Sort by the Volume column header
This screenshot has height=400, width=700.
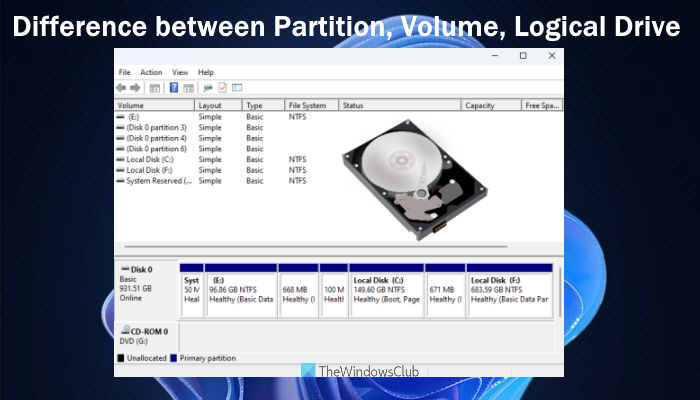(154, 105)
